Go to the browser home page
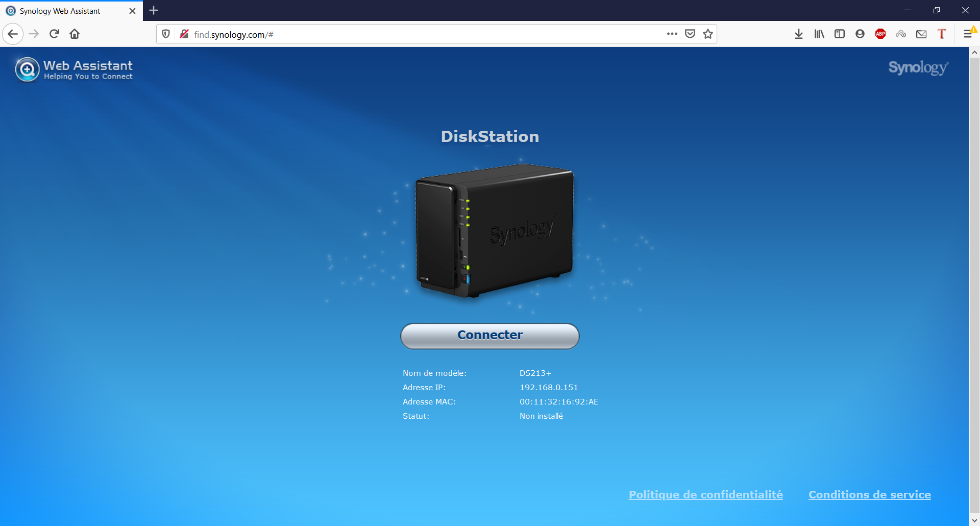The image size is (980, 526). 75,34
